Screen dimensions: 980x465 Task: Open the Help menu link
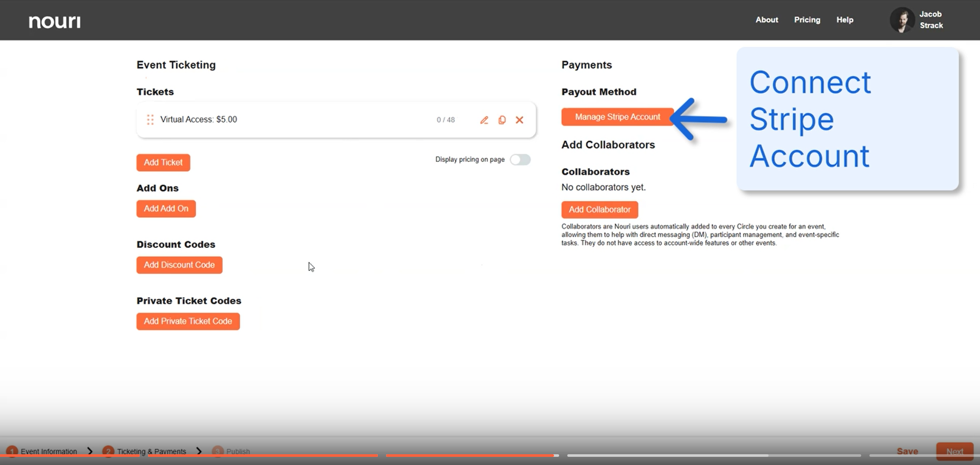point(844,20)
